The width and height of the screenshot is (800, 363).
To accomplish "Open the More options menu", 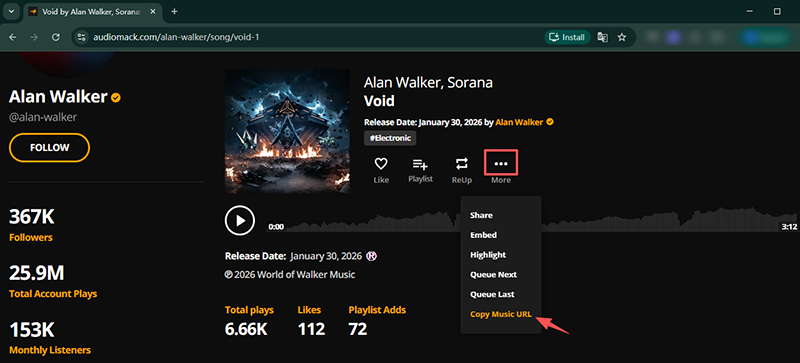I will pyautogui.click(x=501, y=163).
